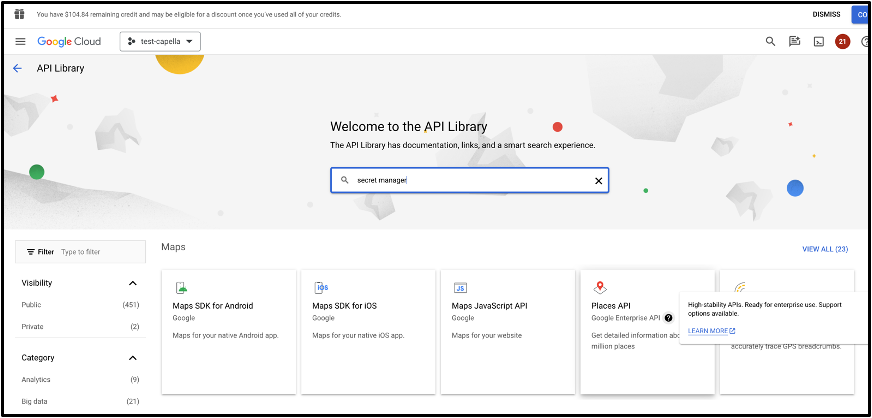Go back using the API Library arrow
The height and width of the screenshot is (418, 872).
[17, 68]
